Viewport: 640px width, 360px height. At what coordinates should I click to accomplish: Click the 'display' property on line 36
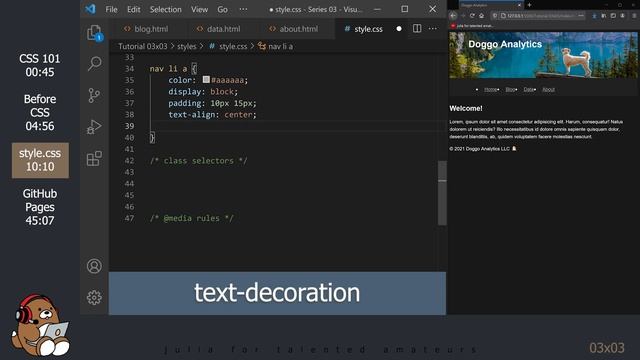(184, 92)
